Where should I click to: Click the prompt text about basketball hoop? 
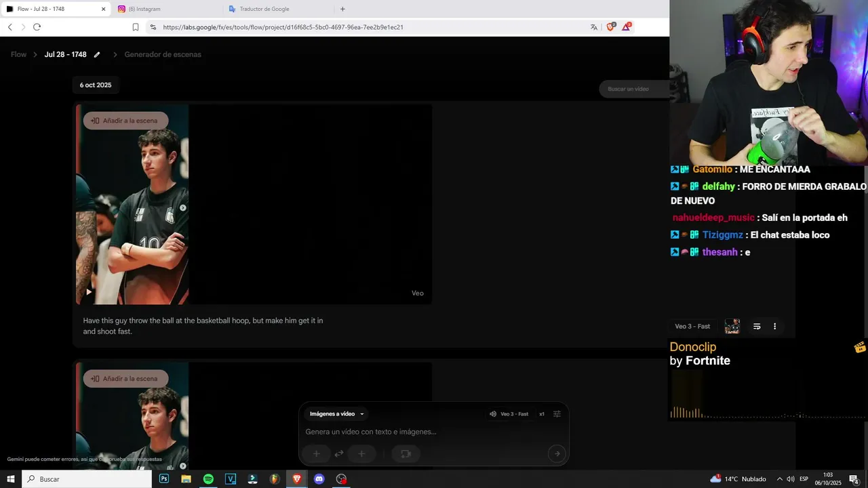tap(203, 326)
